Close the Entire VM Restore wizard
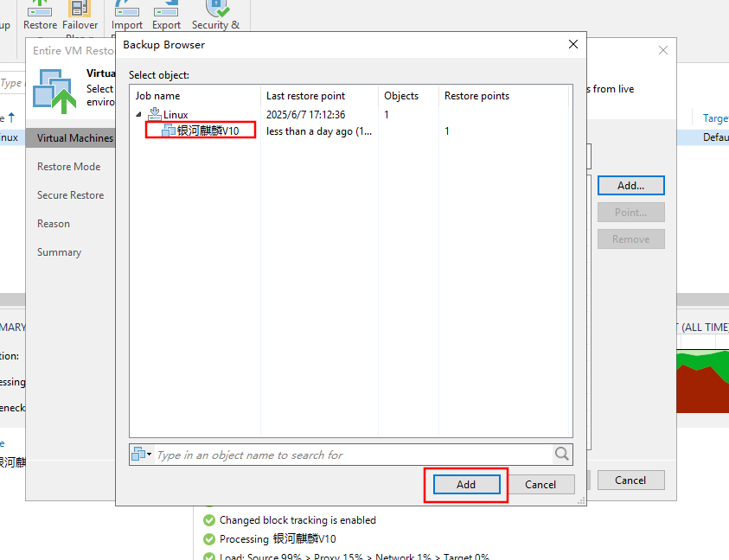 point(663,50)
